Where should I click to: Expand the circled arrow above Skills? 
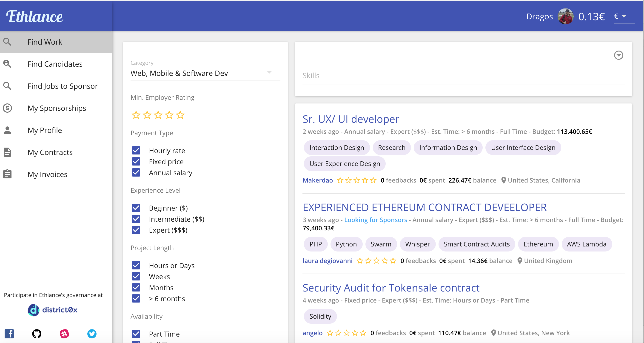coord(618,55)
